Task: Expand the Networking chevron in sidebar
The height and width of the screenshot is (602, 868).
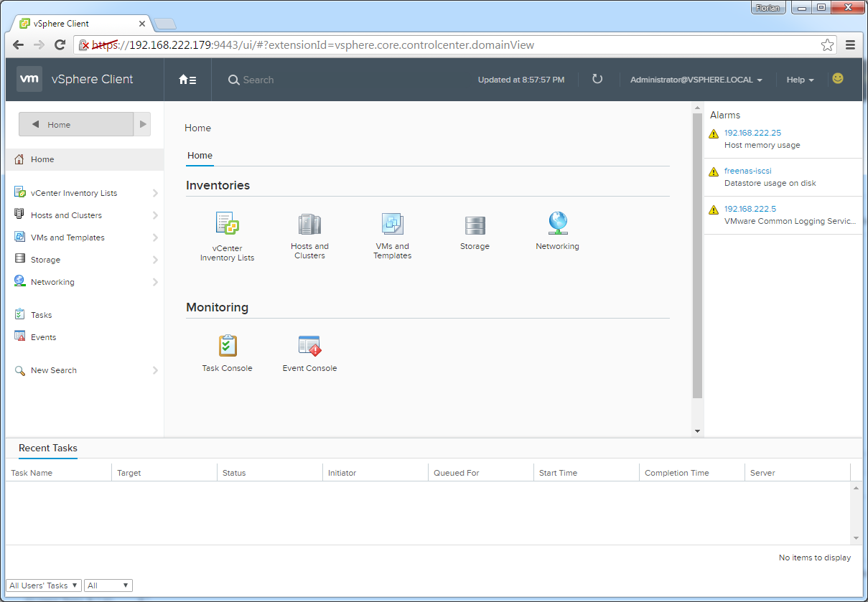Action: coord(155,282)
